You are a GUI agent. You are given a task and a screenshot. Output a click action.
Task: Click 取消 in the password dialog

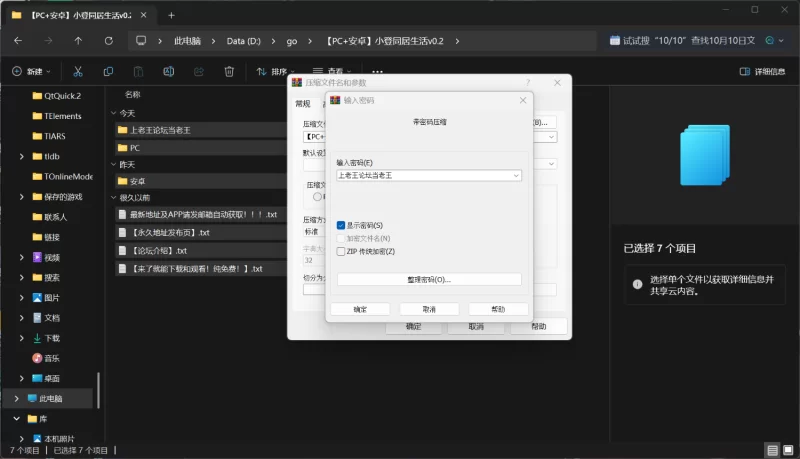pos(429,309)
